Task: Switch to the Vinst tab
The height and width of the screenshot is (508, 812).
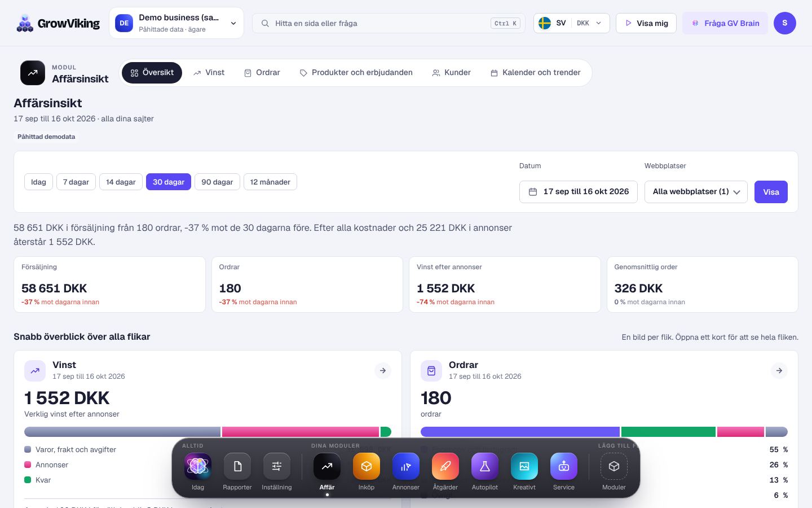Action: (x=209, y=73)
